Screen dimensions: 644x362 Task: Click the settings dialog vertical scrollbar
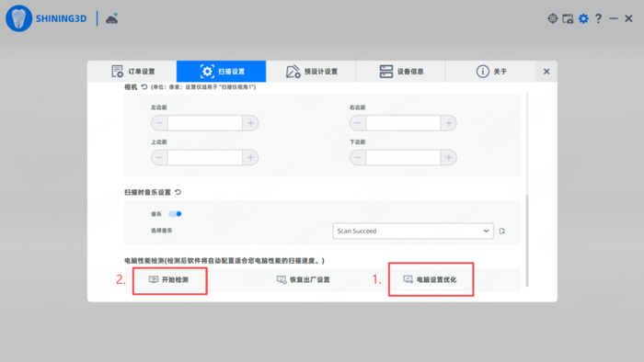[x=527, y=240]
